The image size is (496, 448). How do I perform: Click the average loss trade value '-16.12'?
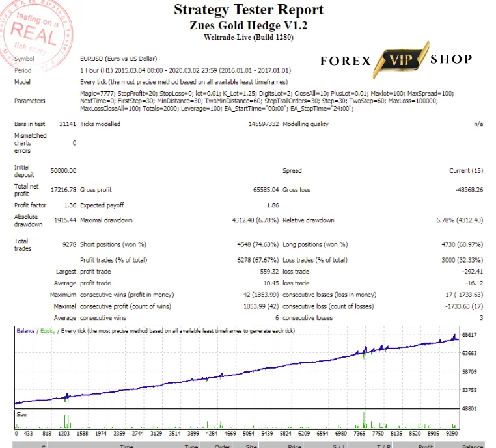(474, 283)
